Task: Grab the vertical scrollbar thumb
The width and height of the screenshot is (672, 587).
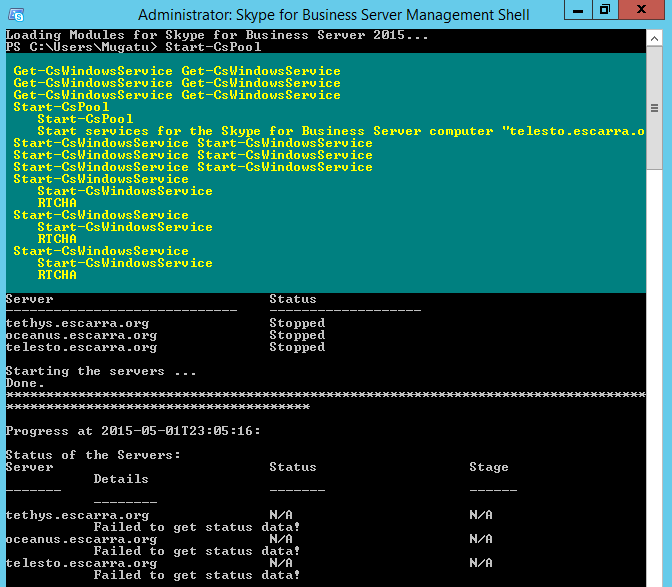Action: 654,108
